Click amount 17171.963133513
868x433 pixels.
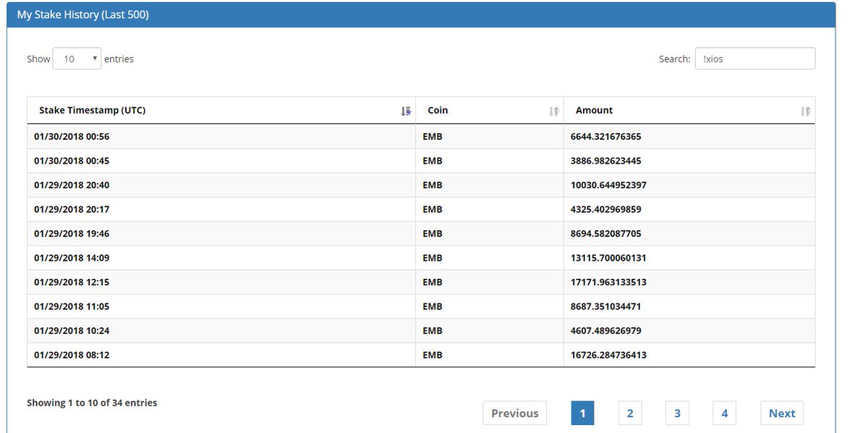[608, 282]
